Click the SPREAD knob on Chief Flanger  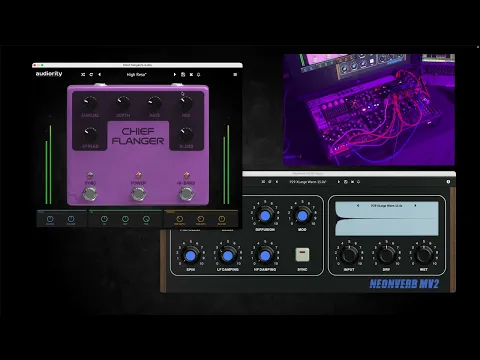[90, 134]
